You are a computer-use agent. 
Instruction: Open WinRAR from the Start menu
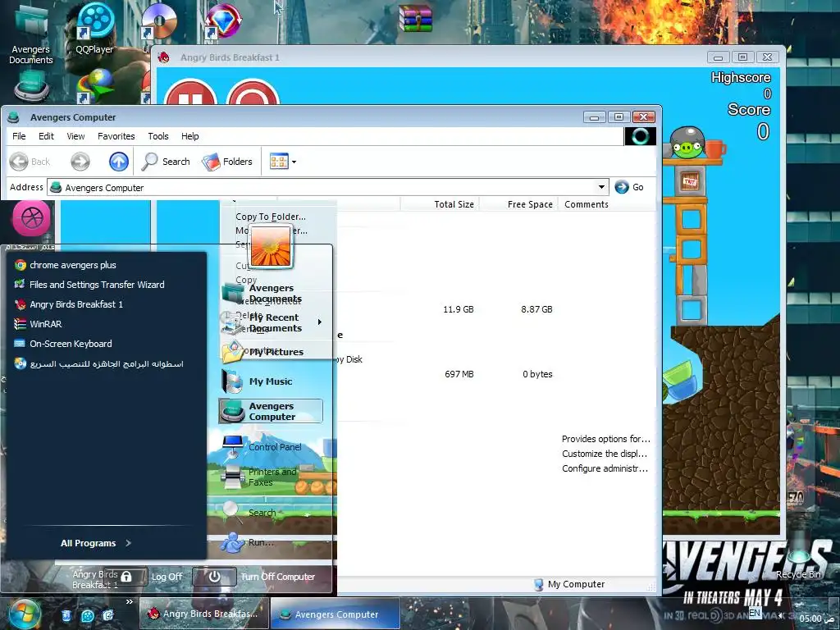(46, 324)
